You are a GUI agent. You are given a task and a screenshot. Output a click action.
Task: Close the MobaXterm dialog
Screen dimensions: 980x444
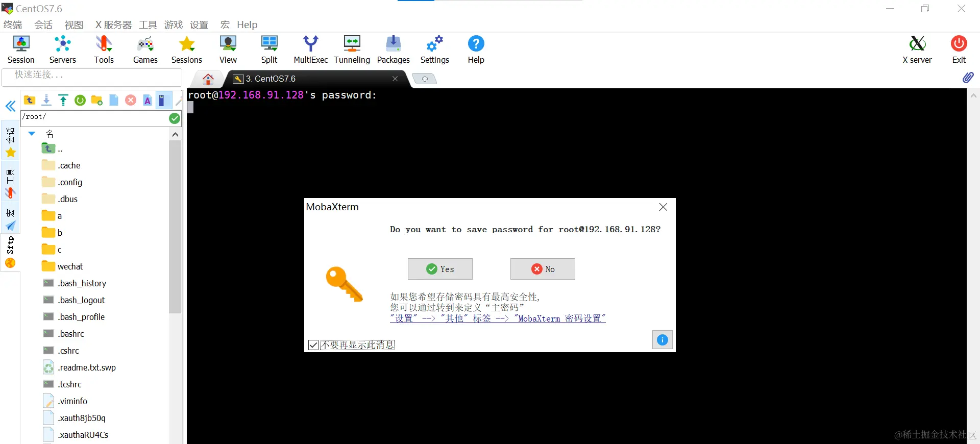663,207
